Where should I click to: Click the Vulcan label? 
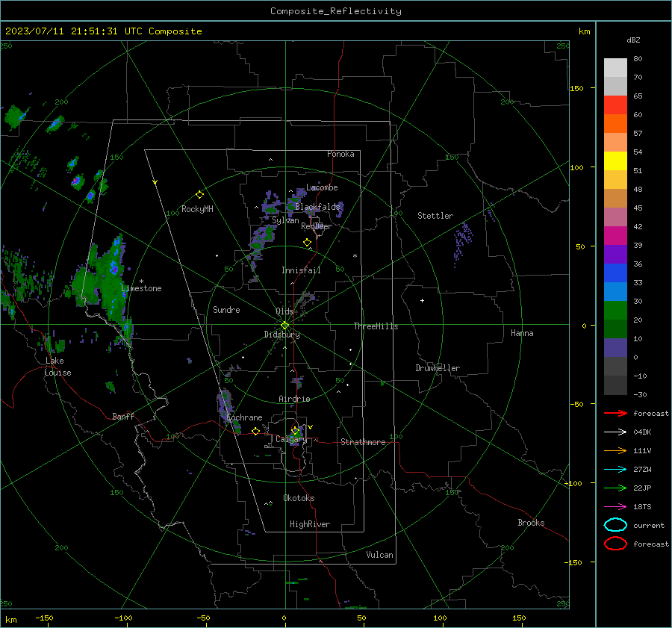coord(379,555)
